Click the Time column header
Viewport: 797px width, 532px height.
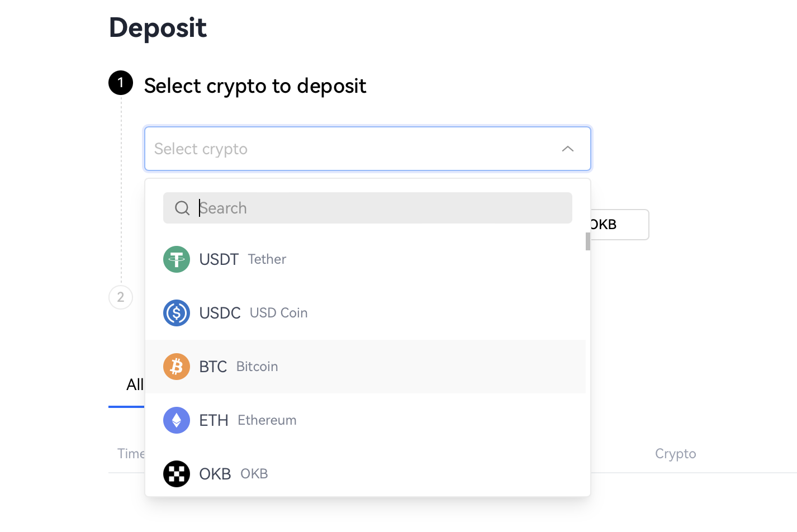pos(131,453)
